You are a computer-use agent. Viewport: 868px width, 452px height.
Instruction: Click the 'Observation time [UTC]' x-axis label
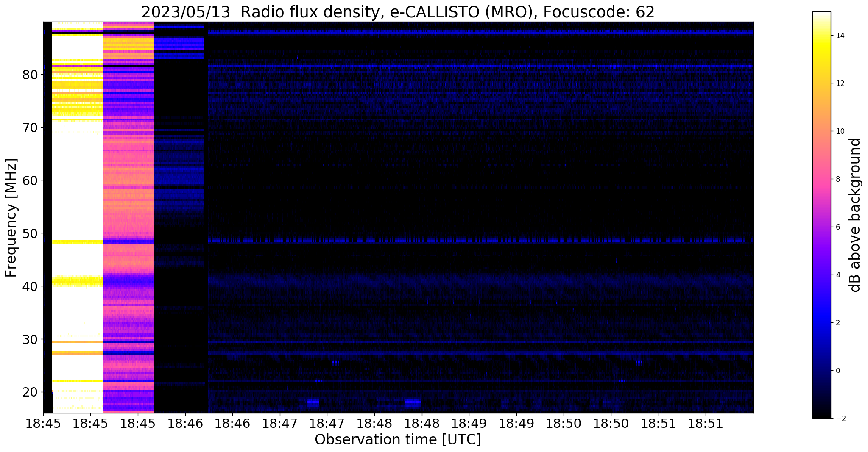tap(398, 439)
